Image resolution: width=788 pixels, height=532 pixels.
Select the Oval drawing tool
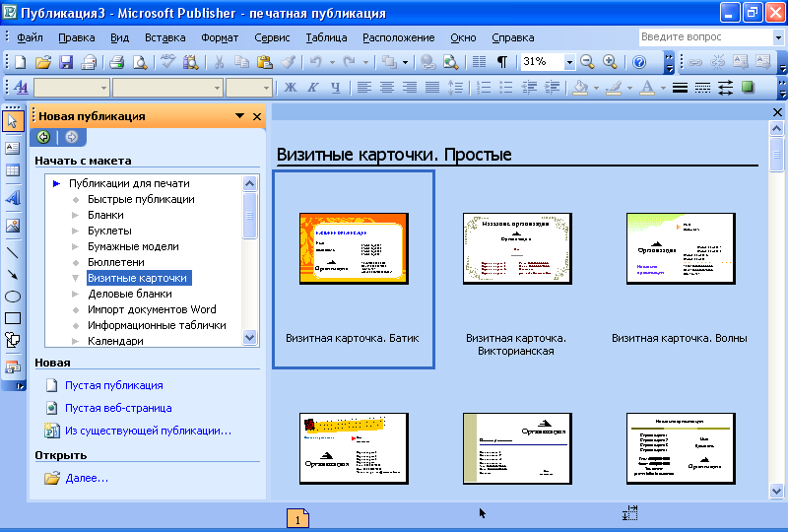click(13, 297)
